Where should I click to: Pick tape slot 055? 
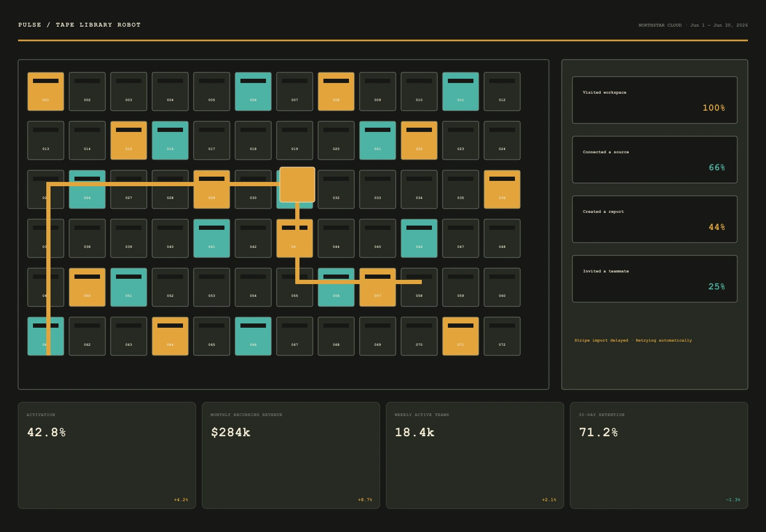295,287
